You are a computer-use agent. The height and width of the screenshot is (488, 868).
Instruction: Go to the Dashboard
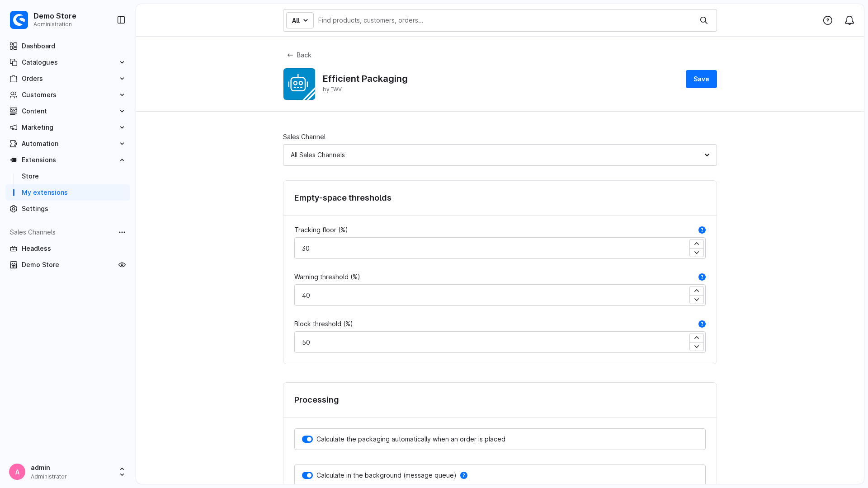(68, 46)
